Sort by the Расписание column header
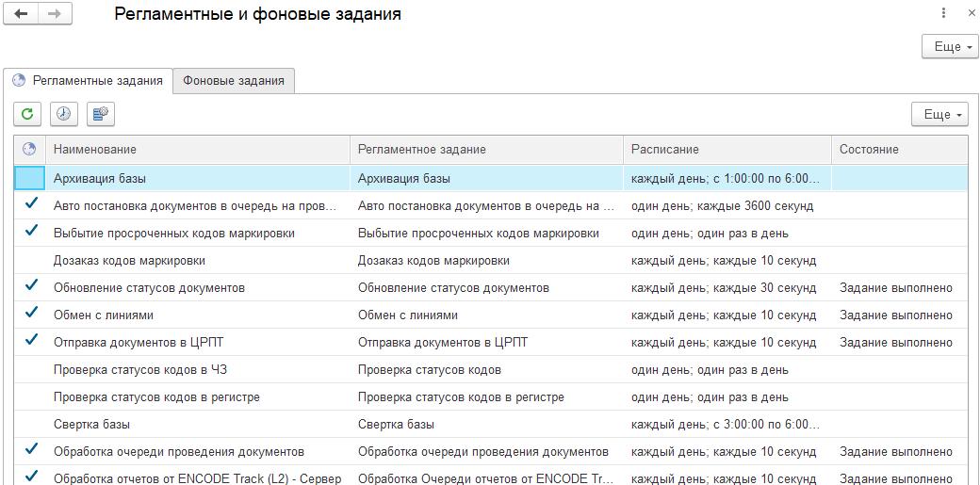The image size is (980, 485). click(665, 150)
